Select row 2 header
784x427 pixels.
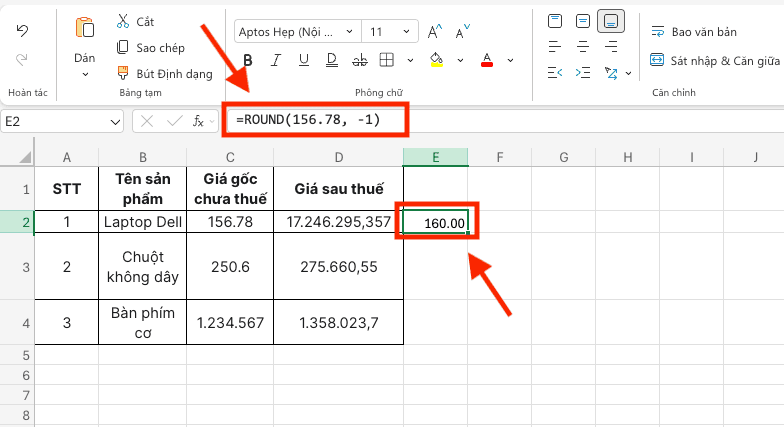click(x=17, y=222)
